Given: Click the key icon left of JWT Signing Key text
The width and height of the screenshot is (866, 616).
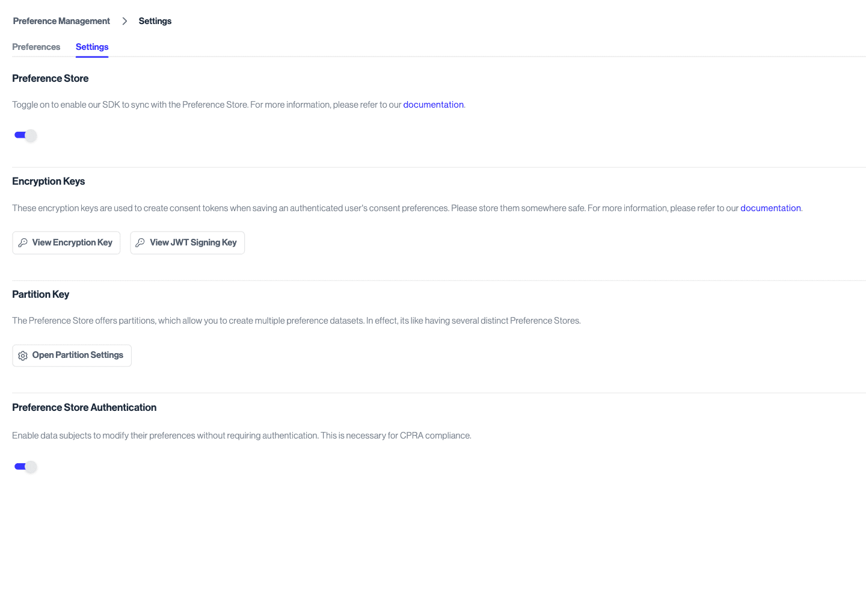Looking at the screenshot, I should [140, 242].
